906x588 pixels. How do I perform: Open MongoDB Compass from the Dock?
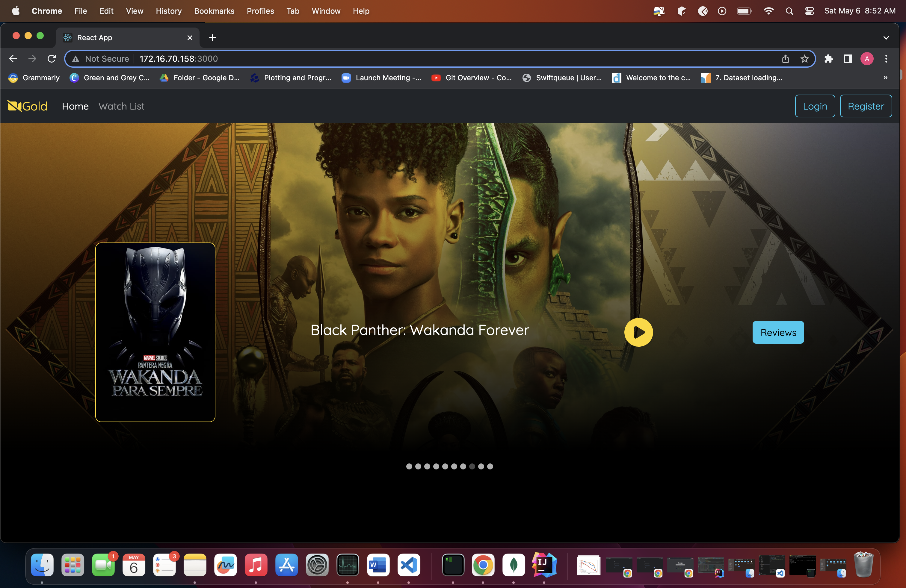coord(514,565)
